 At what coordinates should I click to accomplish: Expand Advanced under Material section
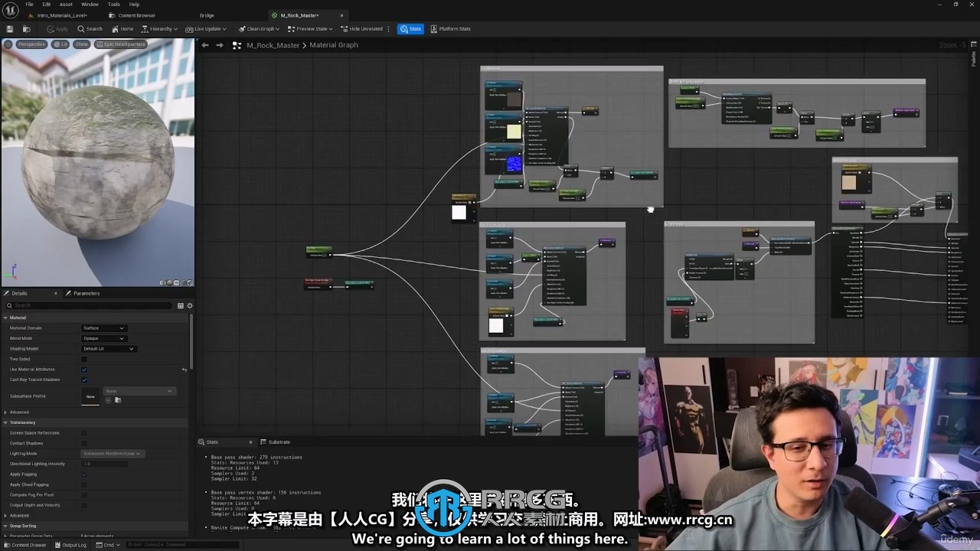(6, 412)
